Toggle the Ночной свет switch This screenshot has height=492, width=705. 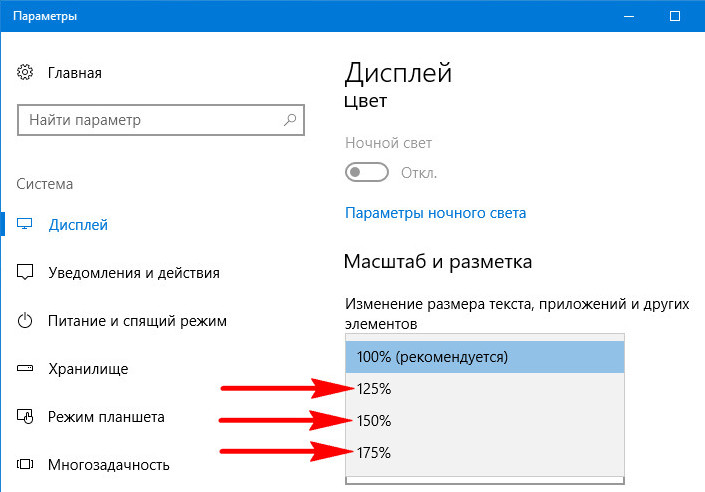point(367,172)
